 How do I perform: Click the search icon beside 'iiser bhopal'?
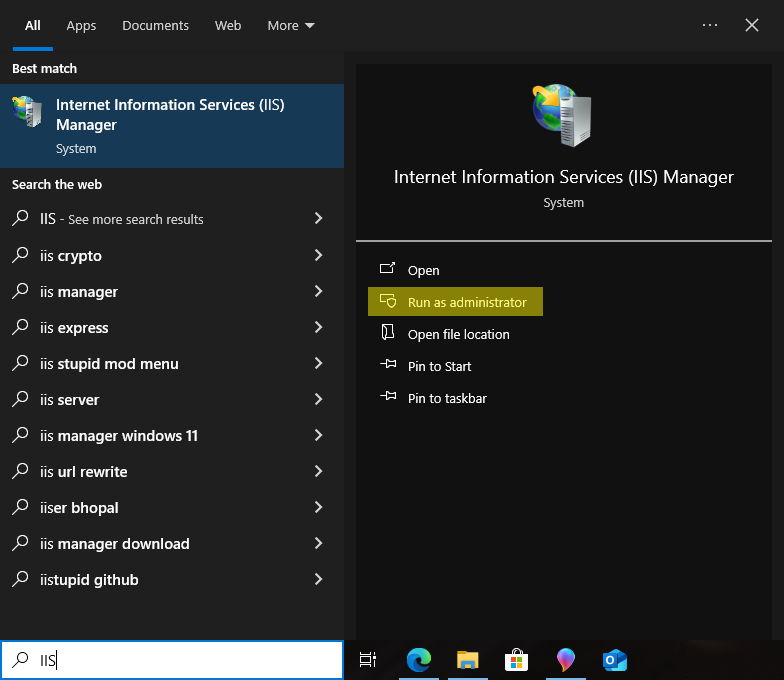click(20, 506)
